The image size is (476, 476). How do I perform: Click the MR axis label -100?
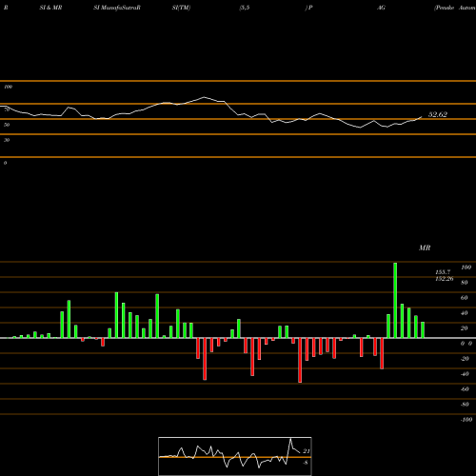466,420
